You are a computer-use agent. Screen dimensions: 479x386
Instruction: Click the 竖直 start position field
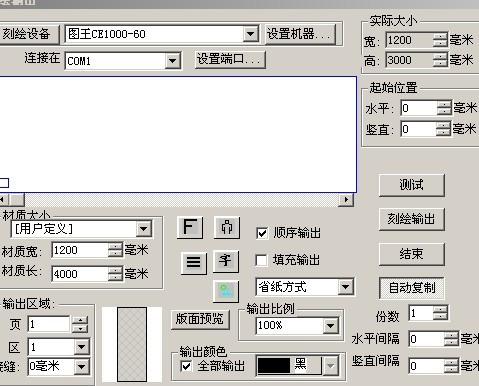coord(419,129)
